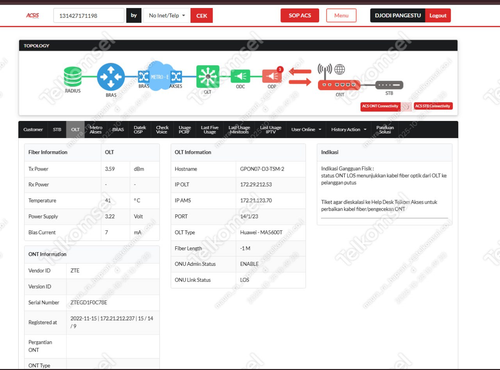Screen dimensions: 500x370
Task: Select the OLT Type Huawei - MA5600T
Action: point(261,232)
